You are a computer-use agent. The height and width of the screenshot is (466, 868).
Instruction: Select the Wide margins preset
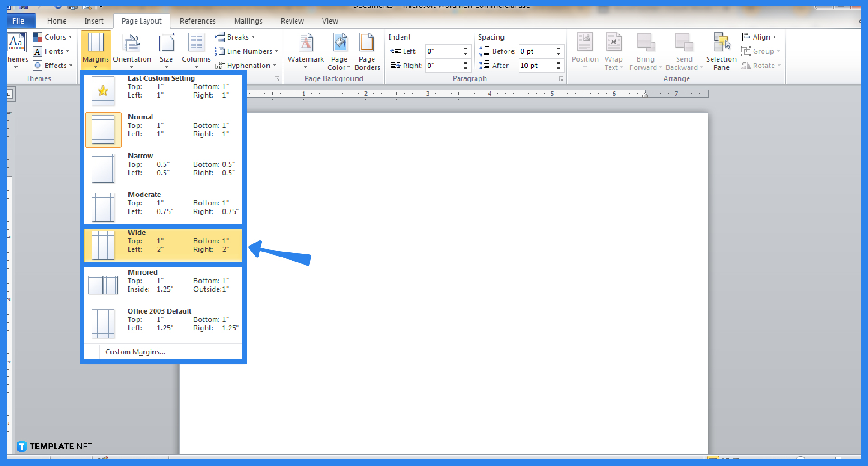(x=163, y=245)
